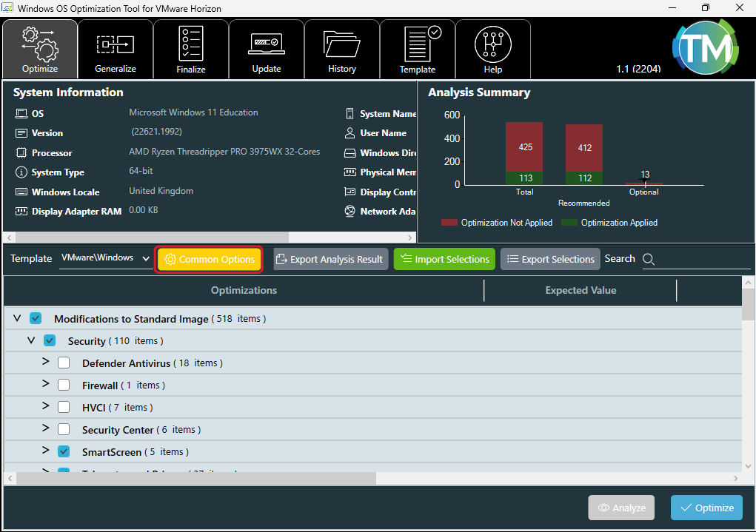Check the Firewall checkbox
This screenshot has width=756, height=532.
[x=64, y=385]
